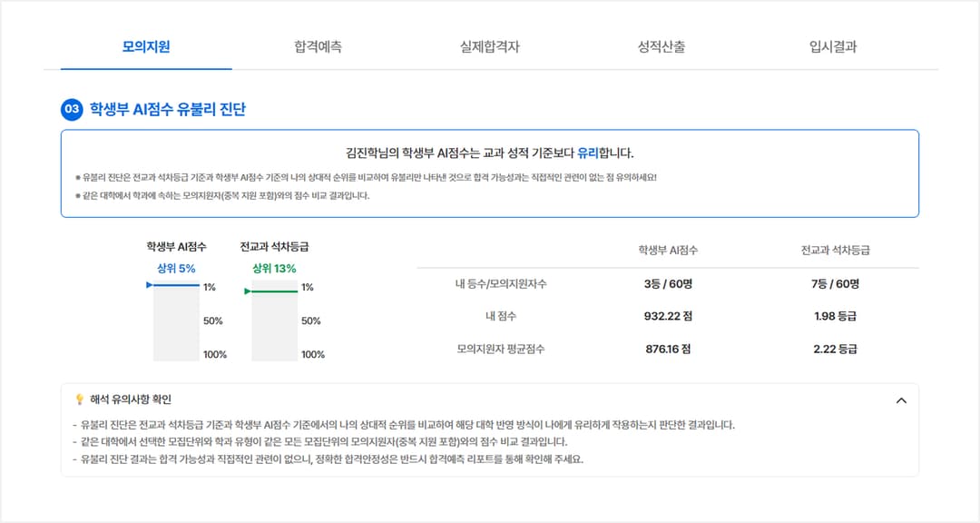The width and height of the screenshot is (980, 523).
Task: Click the 내 점수 row label
Action: 501,317
